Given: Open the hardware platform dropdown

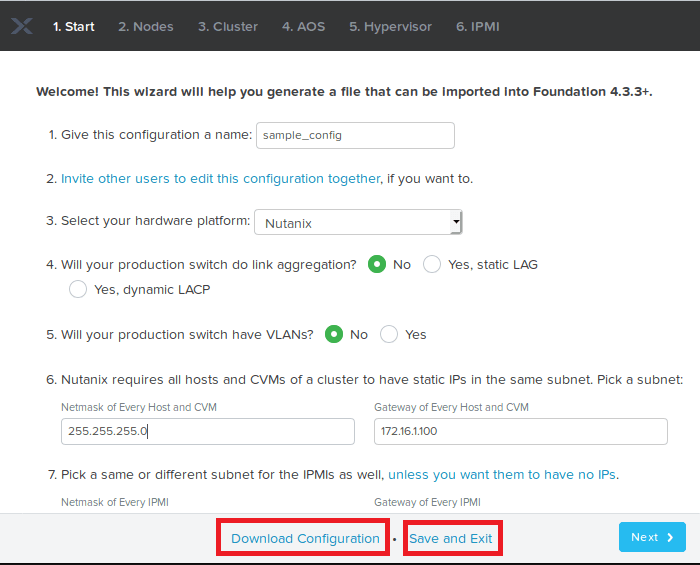Looking at the screenshot, I should pos(358,222).
